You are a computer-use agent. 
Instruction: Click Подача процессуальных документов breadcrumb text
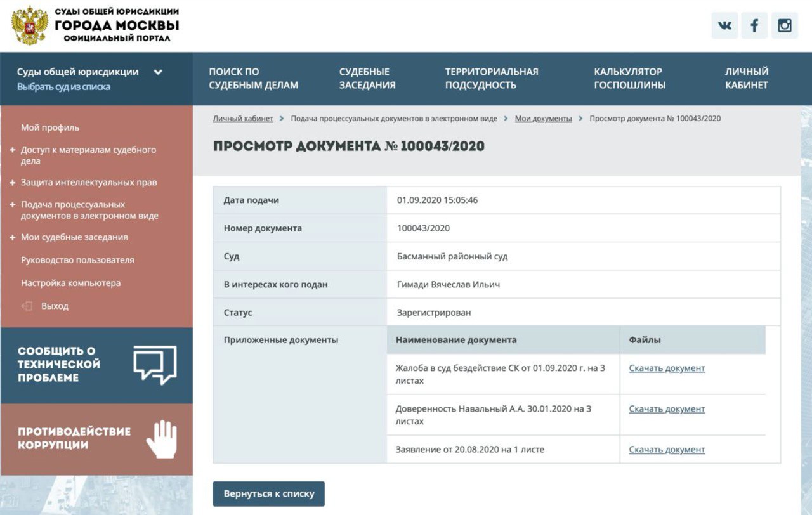click(x=394, y=119)
